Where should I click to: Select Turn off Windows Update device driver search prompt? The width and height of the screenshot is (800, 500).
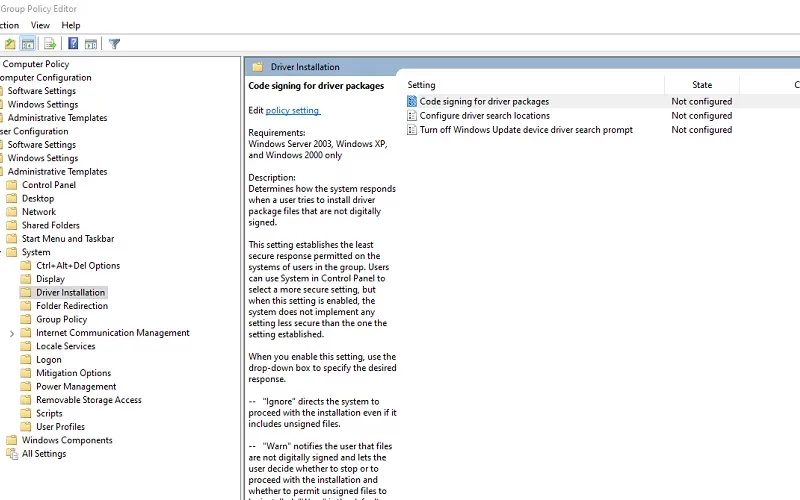tap(526, 130)
